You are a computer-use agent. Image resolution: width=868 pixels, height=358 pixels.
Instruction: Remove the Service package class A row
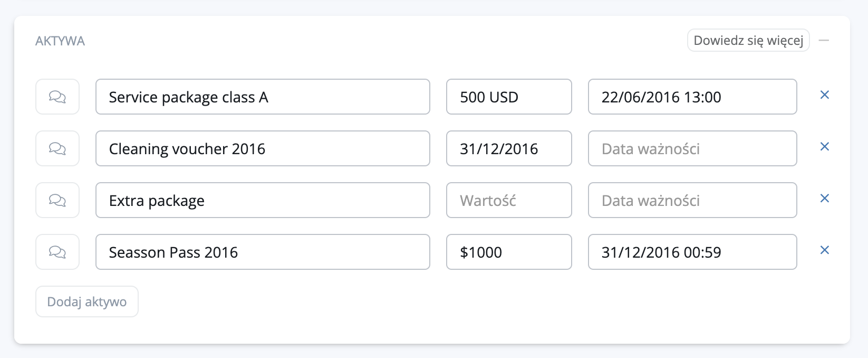coord(825,95)
